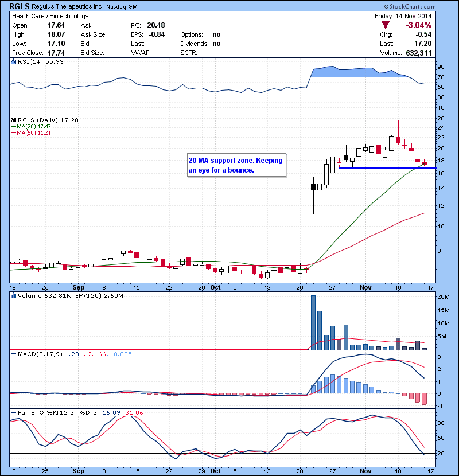This screenshot has width=459, height=476.
Task: Click the High 18.07 value
Action: coord(56,34)
